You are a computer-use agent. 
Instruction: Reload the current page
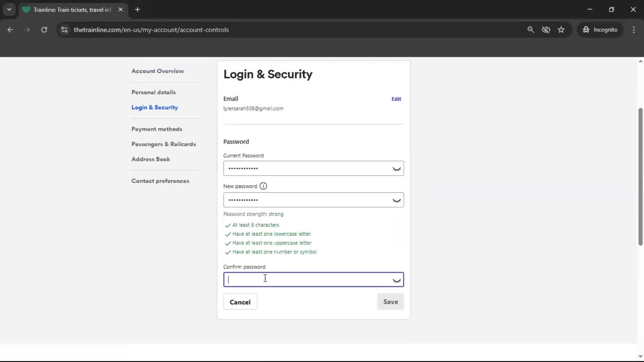pyautogui.click(x=44, y=29)
